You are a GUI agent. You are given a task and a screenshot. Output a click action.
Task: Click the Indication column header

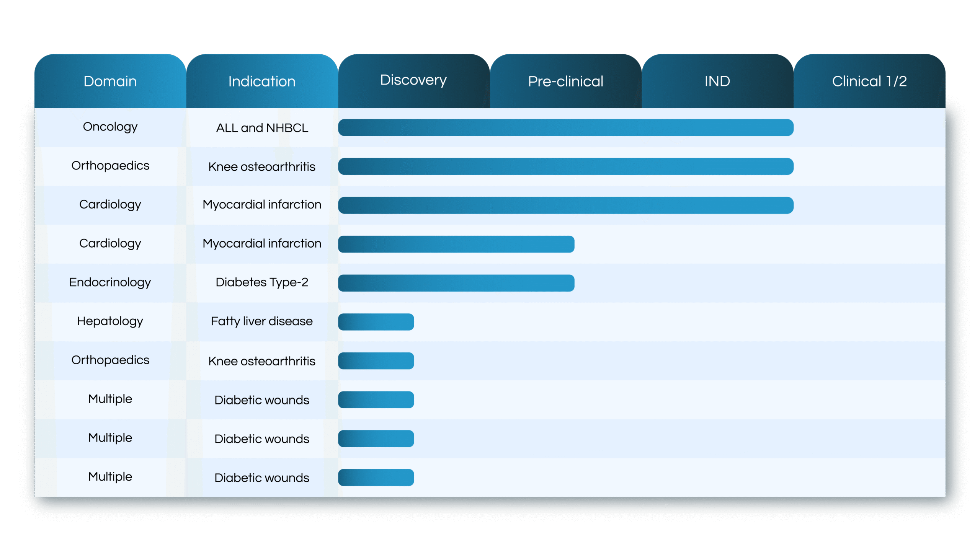(262, 81)
